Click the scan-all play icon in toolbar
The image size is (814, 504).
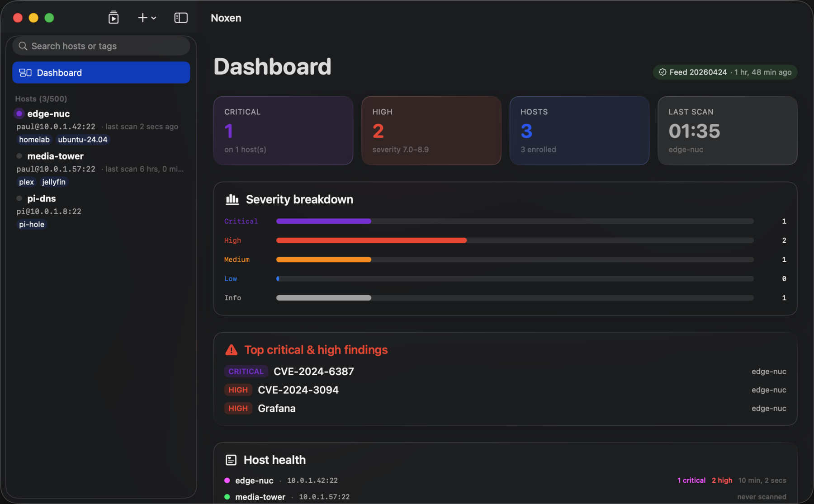coord(114,18)
